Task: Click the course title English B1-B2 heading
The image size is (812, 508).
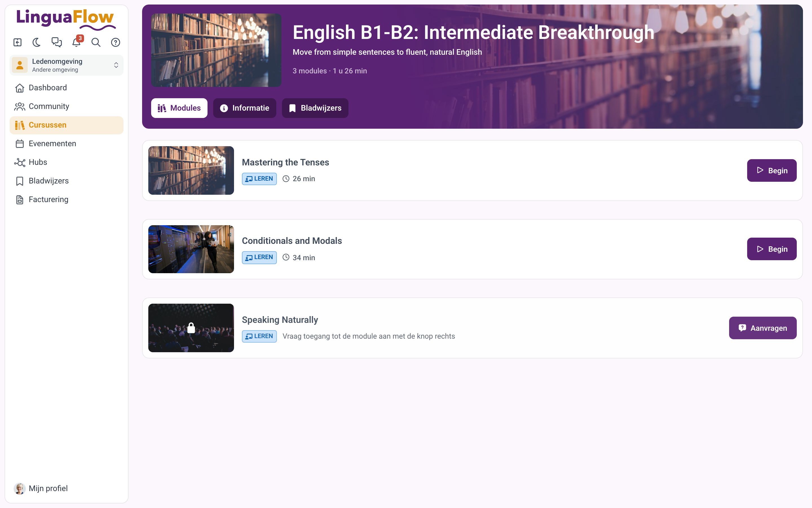Action: click(473, 32)
